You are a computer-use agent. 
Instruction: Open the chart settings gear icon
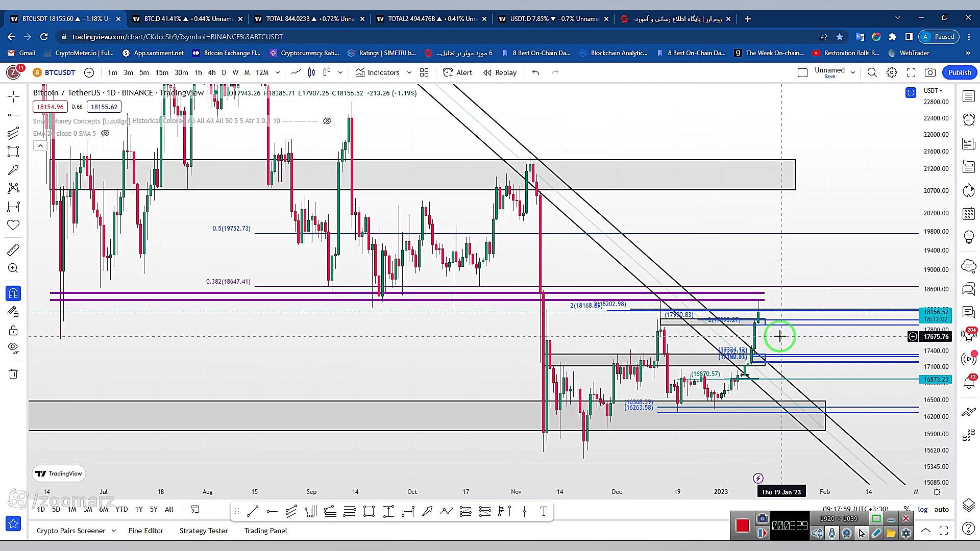coord(891,72)
